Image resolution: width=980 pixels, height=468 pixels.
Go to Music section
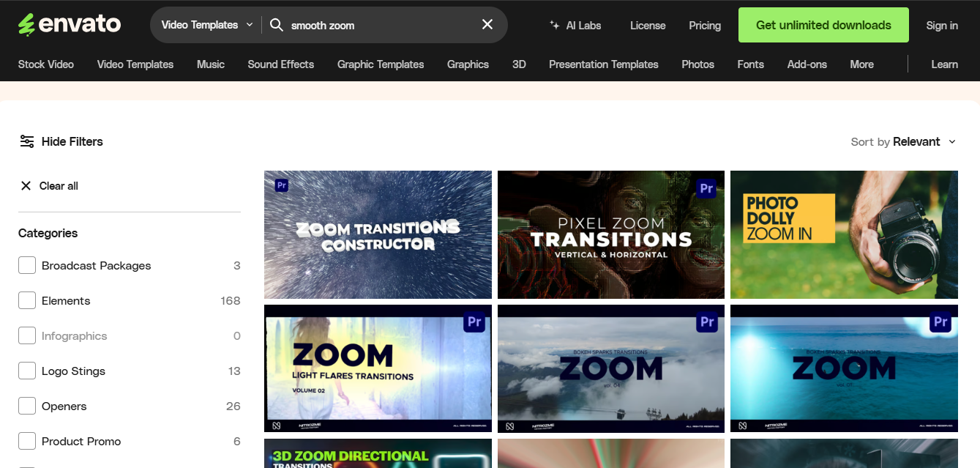click(211, 64)
